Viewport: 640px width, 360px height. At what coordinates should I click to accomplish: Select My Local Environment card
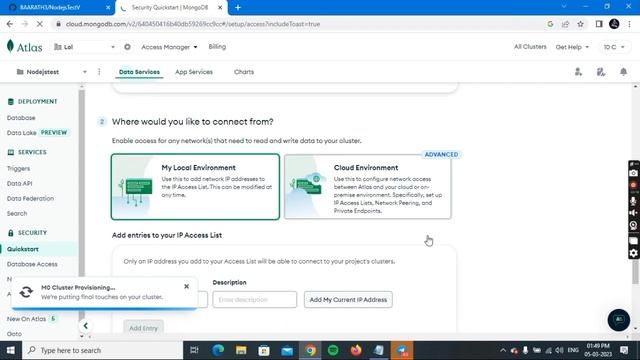pyautogui.click(x=195, y=187)
